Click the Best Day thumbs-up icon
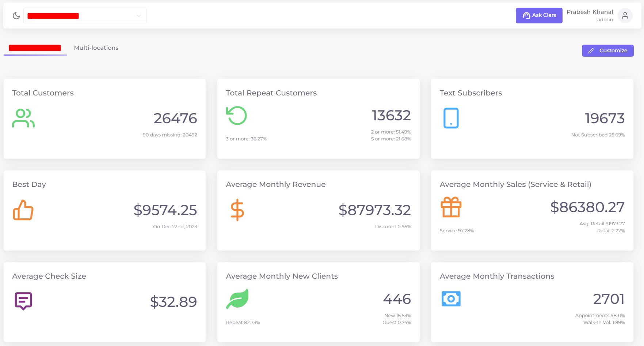Image resolution: width=644 pixels, height=346 pixels. 23,210
